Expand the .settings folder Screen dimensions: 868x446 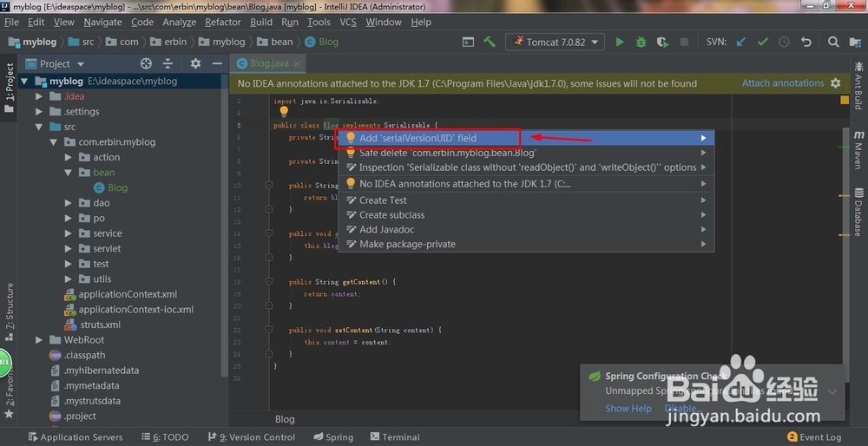pos(39,112)
